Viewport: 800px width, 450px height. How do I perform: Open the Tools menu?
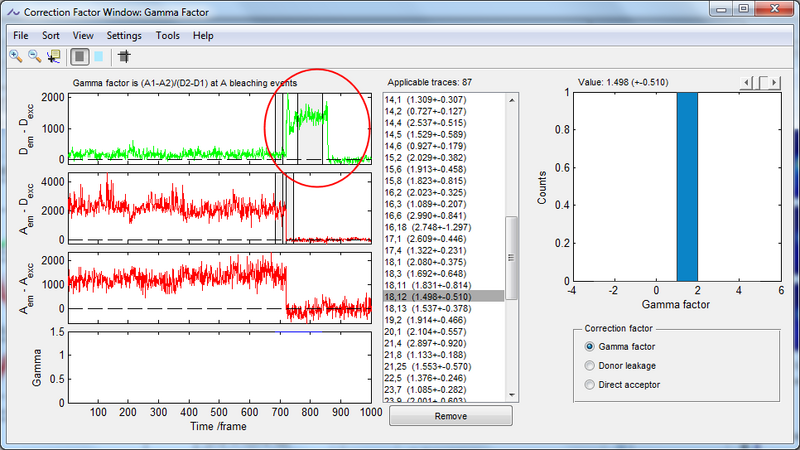pyautogui.click(x=167, y=35)
